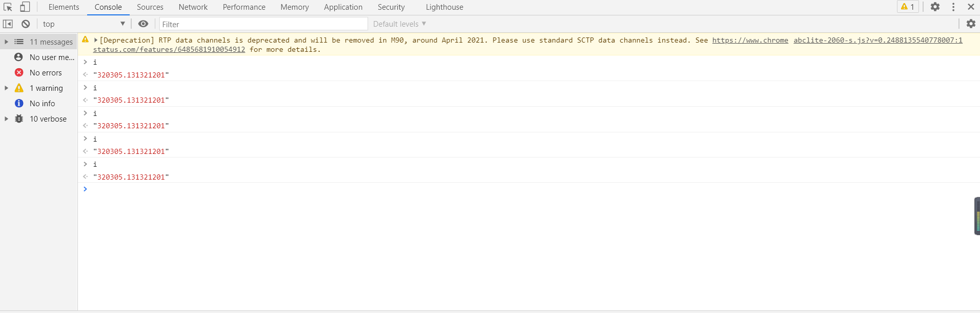980x313 pixels.
Task: Select the No user messages row
Action: point(38,57)
